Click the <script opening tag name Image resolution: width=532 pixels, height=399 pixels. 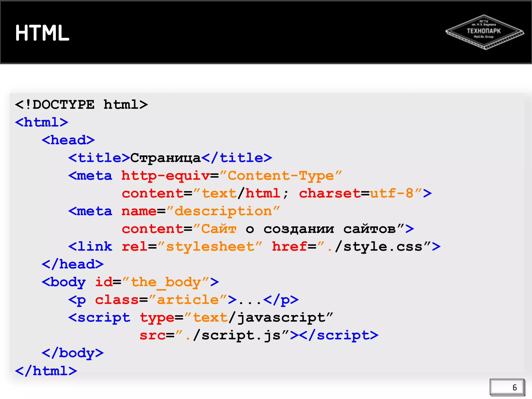click(99, 318)
